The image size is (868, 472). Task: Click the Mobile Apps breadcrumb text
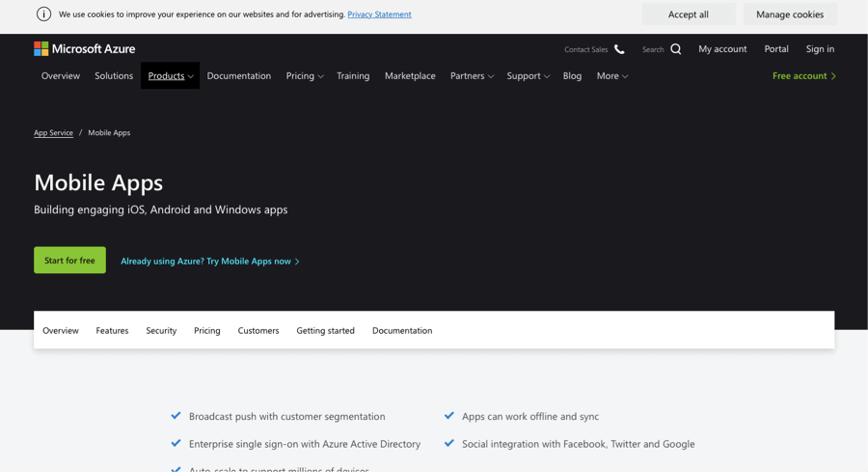click(109, 133)
